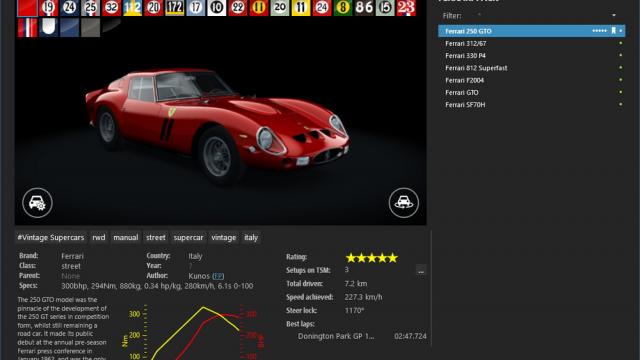The width and height of the screenshot is (640, 360).
Task: Set rating using the yellow stars
Action: (x=371, y=258)
